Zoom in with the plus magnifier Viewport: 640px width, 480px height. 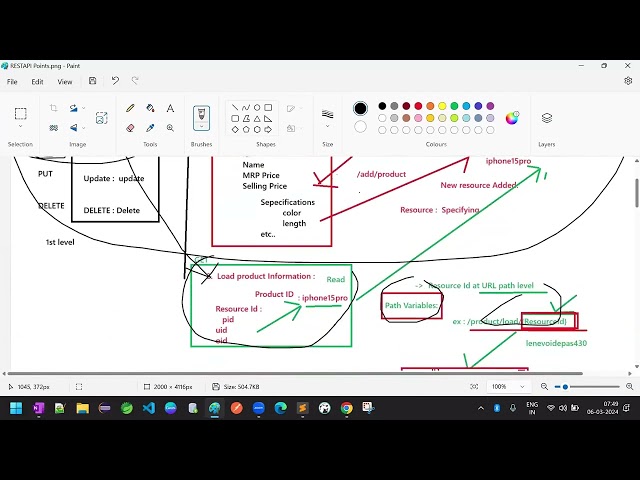[629, 386]
